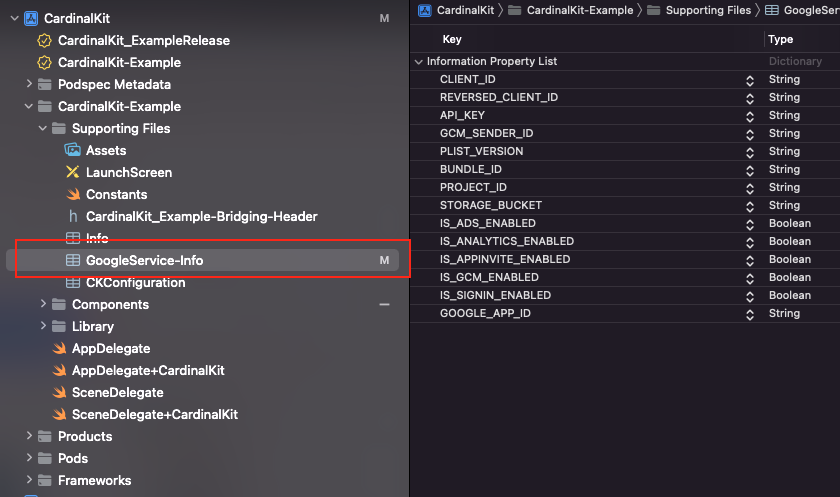This screenshot has height=497, width=840.
Task: Expand the Components group
Action: (43, 304)
